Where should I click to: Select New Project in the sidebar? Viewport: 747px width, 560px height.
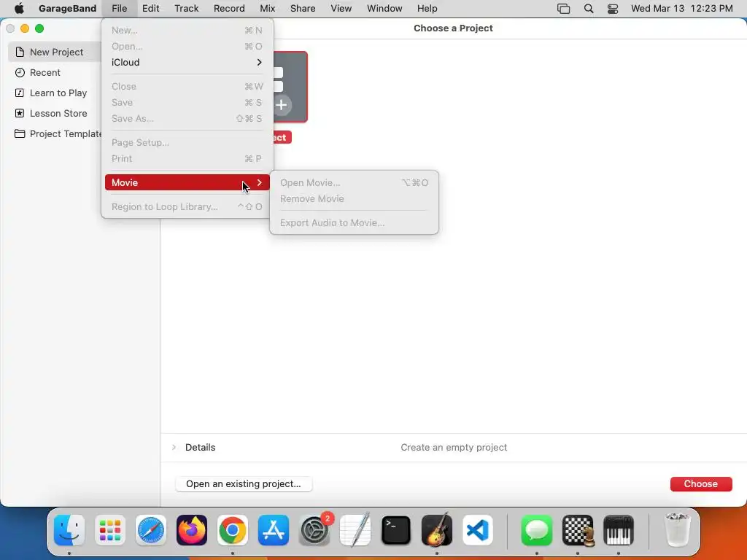55,52
